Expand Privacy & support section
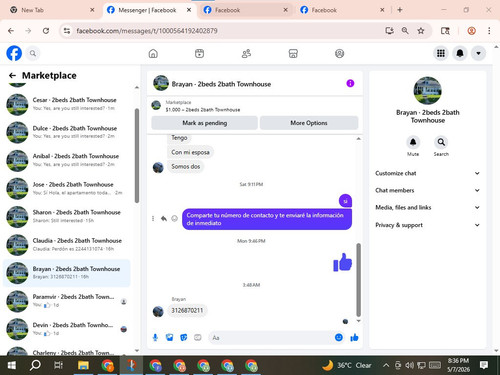The width and height of the screenshot is (500, 375). pos(427,225)
